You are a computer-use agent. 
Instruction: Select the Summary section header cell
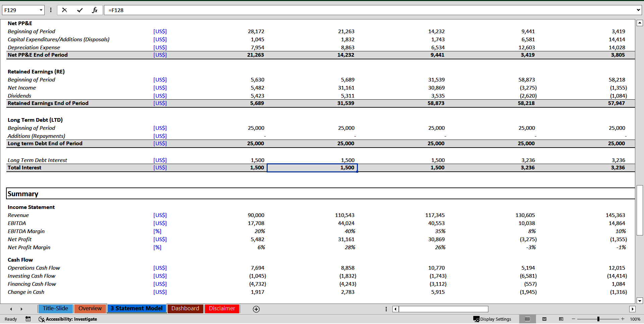320,194
